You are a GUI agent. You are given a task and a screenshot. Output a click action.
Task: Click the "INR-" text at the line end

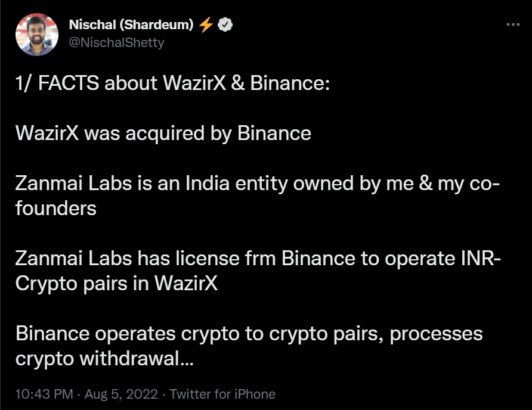click(481, 259)
